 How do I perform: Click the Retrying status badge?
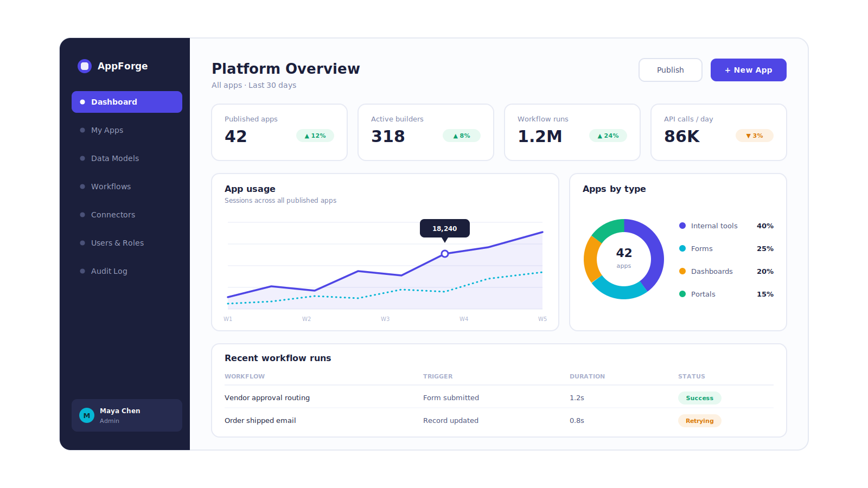click(700, 421)
